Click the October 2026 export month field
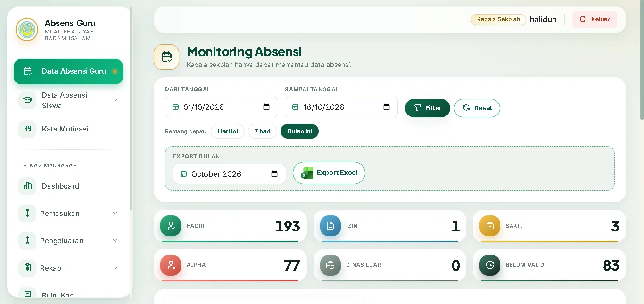 (x=230, y=174)
